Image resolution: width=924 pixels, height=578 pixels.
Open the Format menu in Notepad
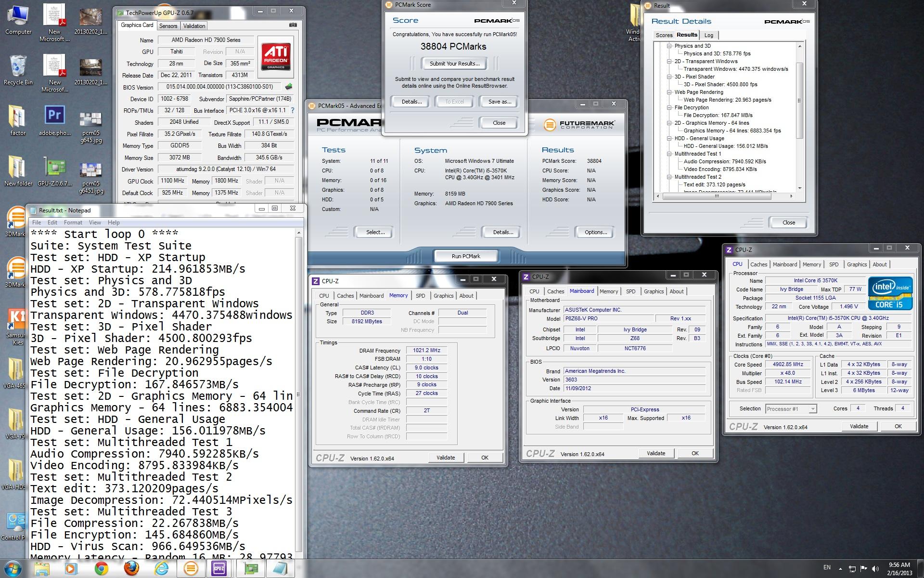[x=73, y=223]
